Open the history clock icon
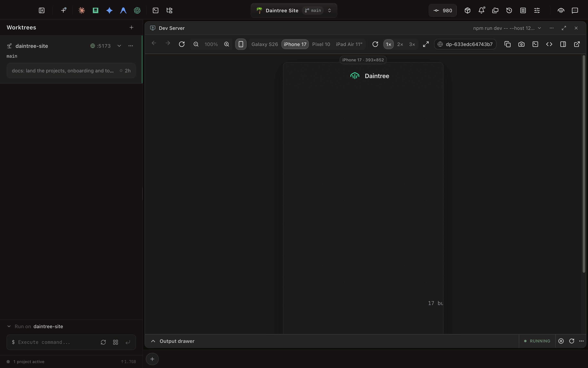The height and width of the screenshot is (368, 588). (x=509, y=10)
